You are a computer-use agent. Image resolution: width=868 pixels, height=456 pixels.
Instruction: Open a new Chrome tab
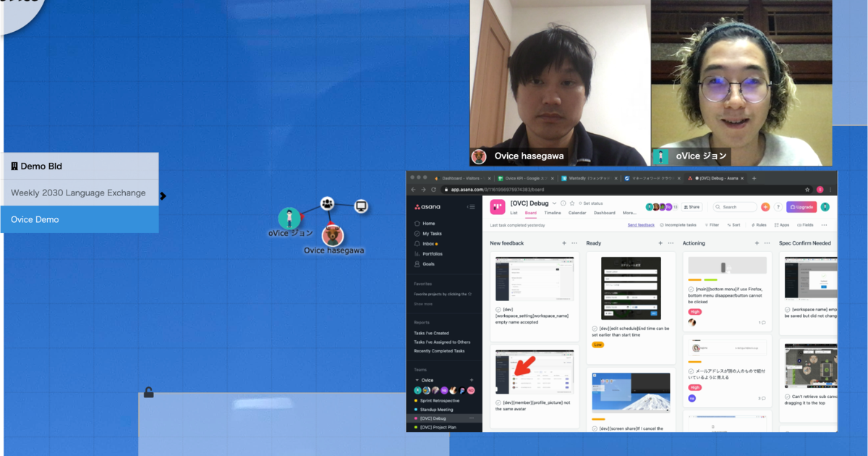754,178
